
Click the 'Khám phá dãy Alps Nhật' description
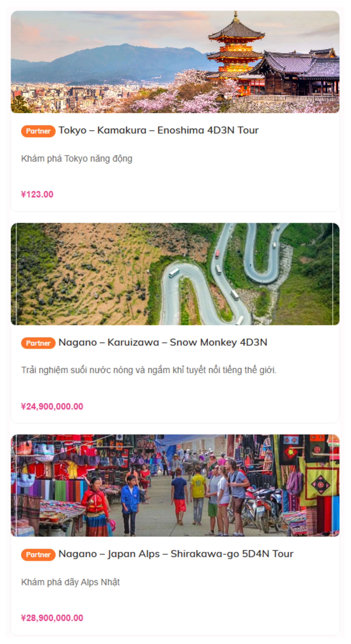70,582
